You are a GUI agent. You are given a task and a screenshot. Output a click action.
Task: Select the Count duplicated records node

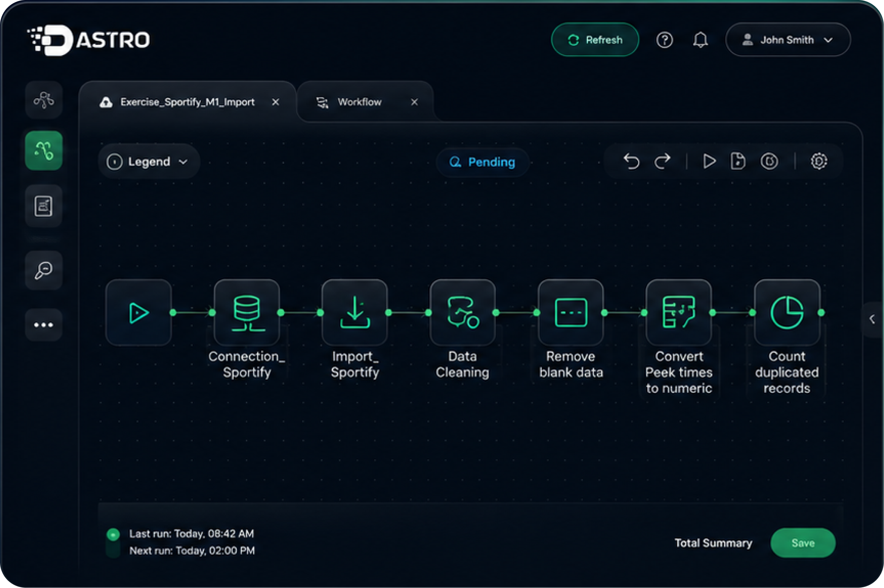787,313
